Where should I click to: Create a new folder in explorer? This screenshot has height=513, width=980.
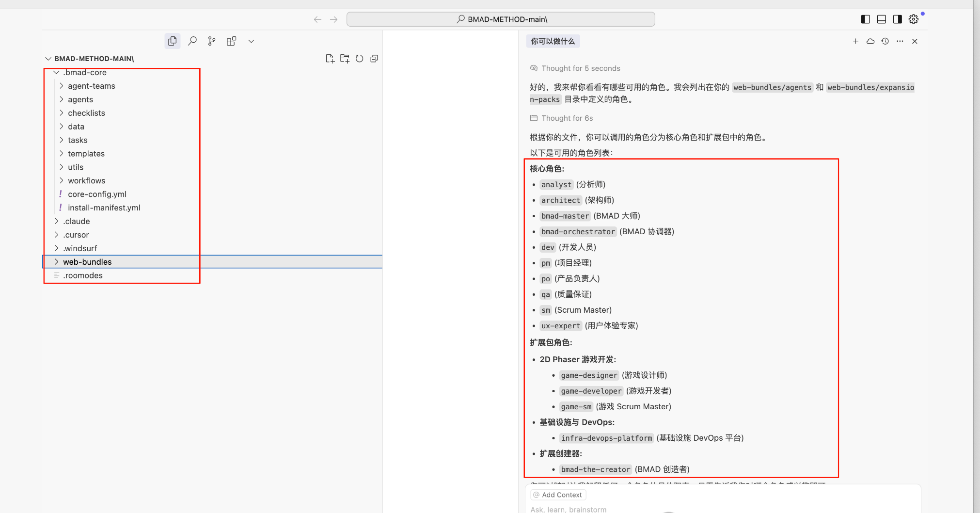pos(345,59)
